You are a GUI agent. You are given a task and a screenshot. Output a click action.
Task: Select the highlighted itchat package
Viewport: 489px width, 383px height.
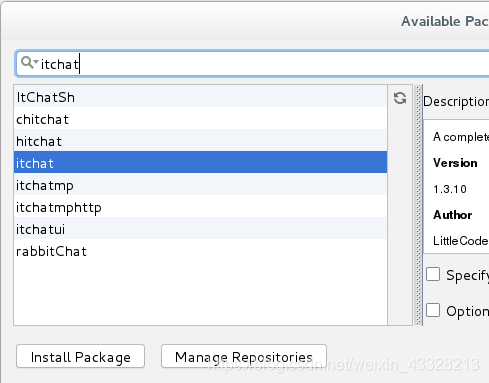pyautogui.click(x=200, y=162)
